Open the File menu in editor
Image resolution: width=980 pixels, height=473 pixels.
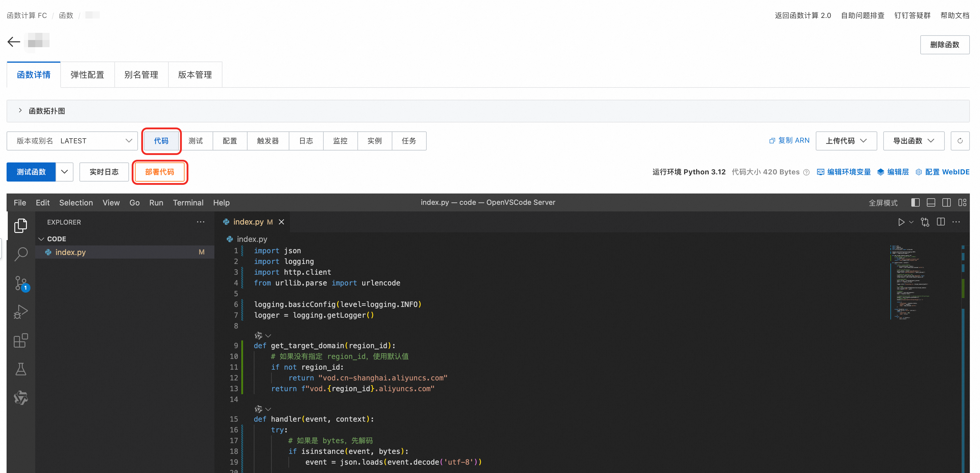20,202
